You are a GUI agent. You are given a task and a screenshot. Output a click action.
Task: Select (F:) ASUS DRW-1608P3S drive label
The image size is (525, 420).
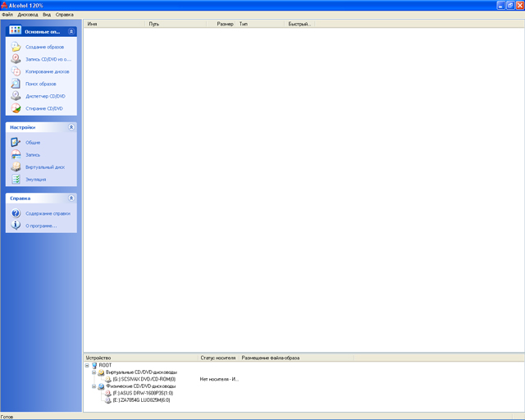pos(143,393)
